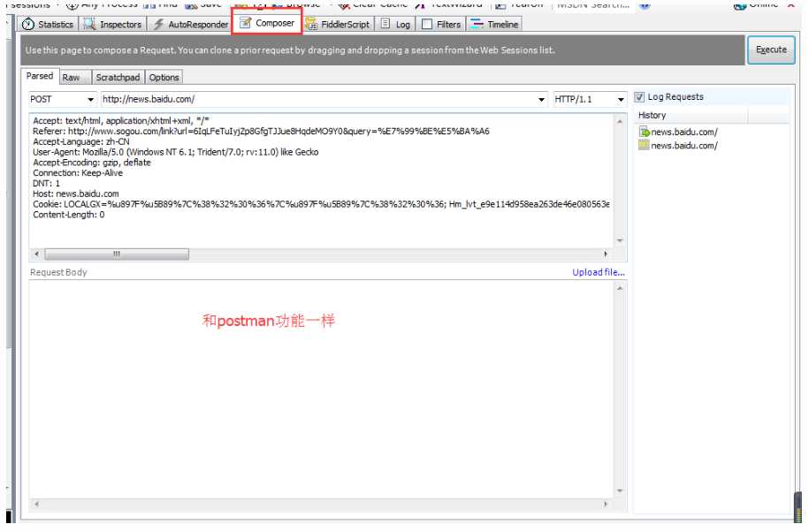The height and width of the screenshot is (532, 809).
Task: Click Request Body scroll-up arrow
Action: pos(620,288)
